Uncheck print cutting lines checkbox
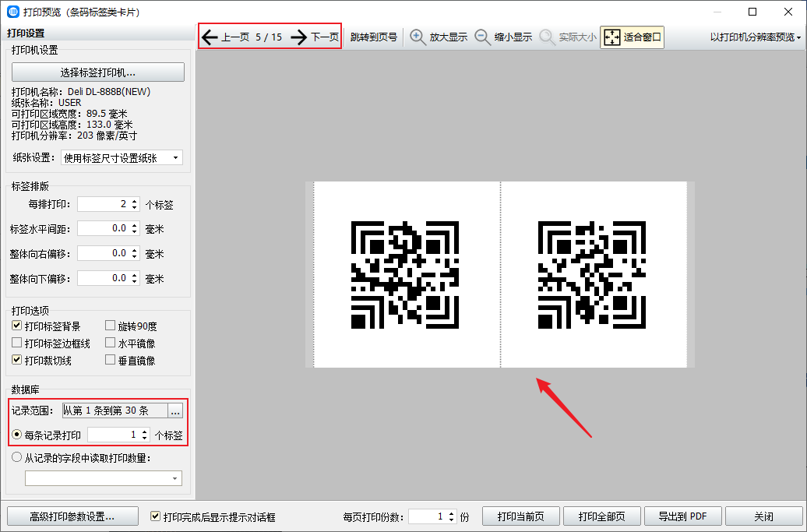Image resolution: width=807 pixels, height=532 pixels. [x=17, y=360]
